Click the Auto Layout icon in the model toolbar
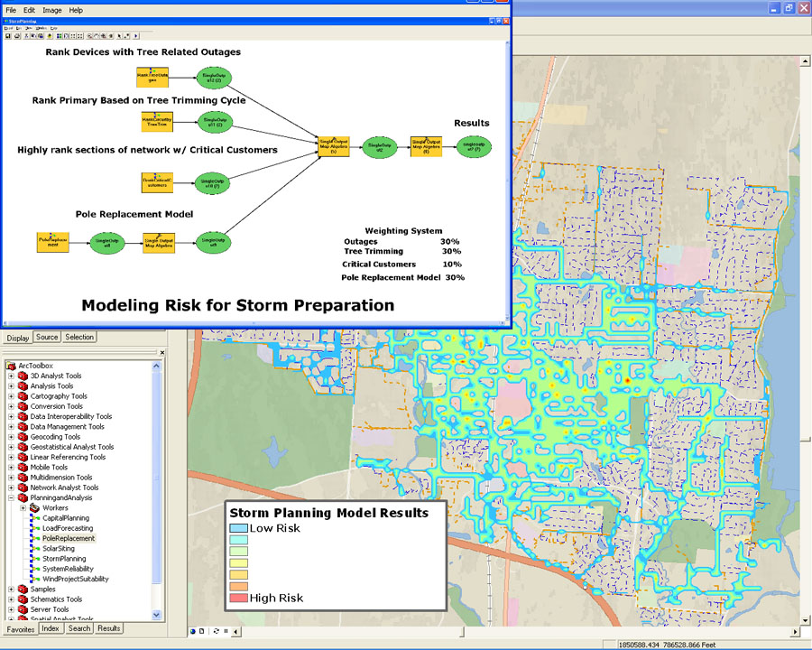This screenshot has height=650, width=812. (x=59, y=36)
